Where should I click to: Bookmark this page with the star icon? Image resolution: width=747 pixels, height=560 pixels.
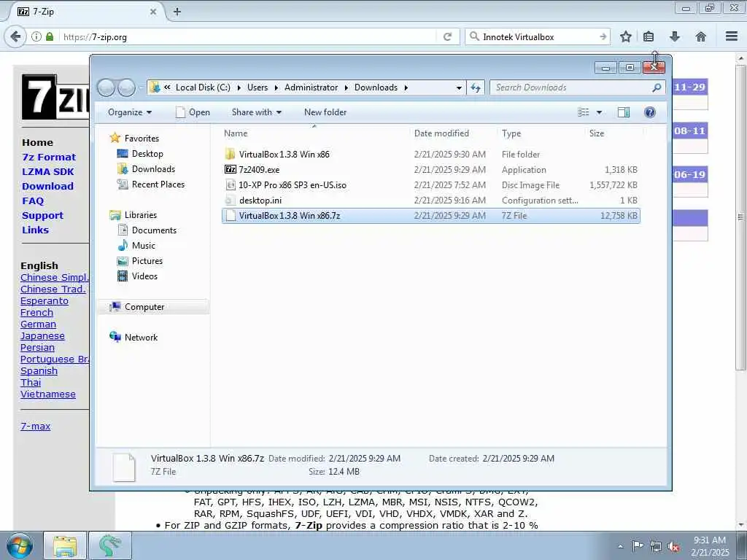coord(625,36)
